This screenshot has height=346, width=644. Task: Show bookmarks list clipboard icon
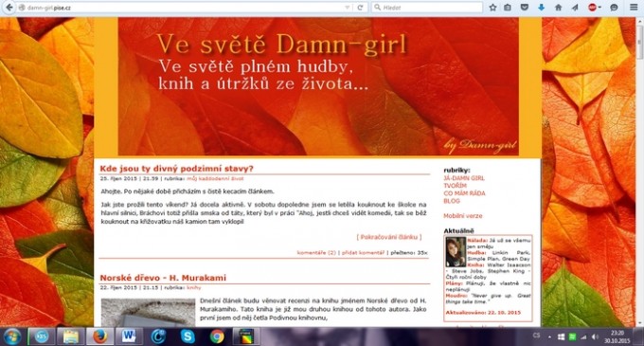coord(508,8)
